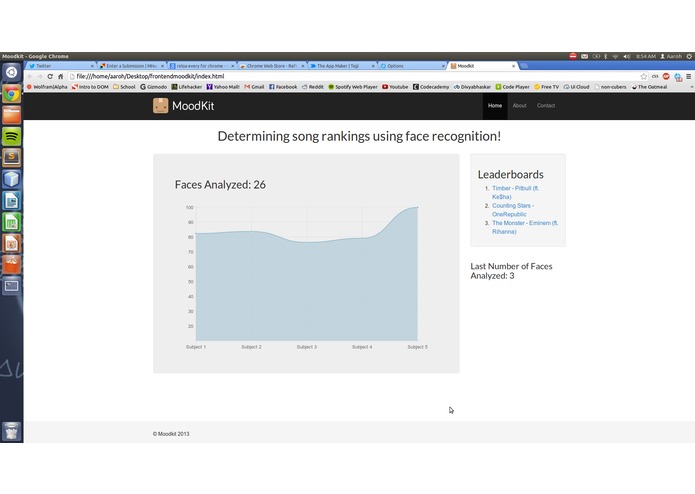695x494 pixels.
Task: Open Files manager in the launcher
Action: pos(12,115)
